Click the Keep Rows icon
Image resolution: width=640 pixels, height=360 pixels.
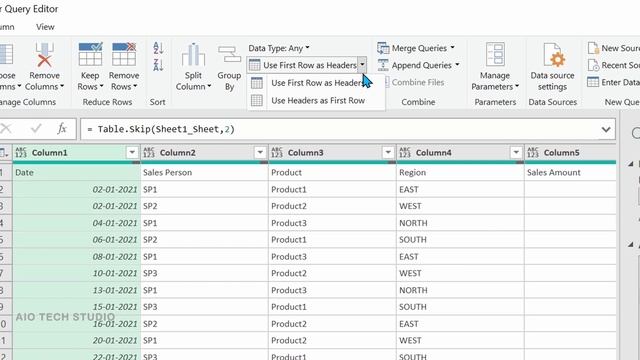[90, 54]
